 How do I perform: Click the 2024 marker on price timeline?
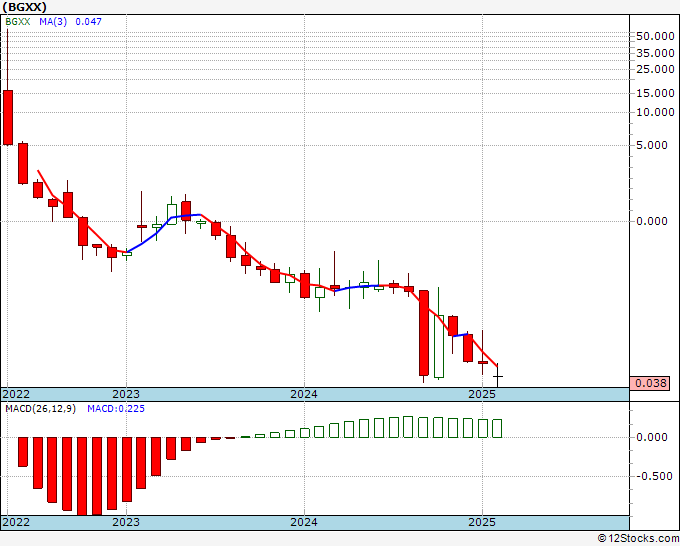304,394
